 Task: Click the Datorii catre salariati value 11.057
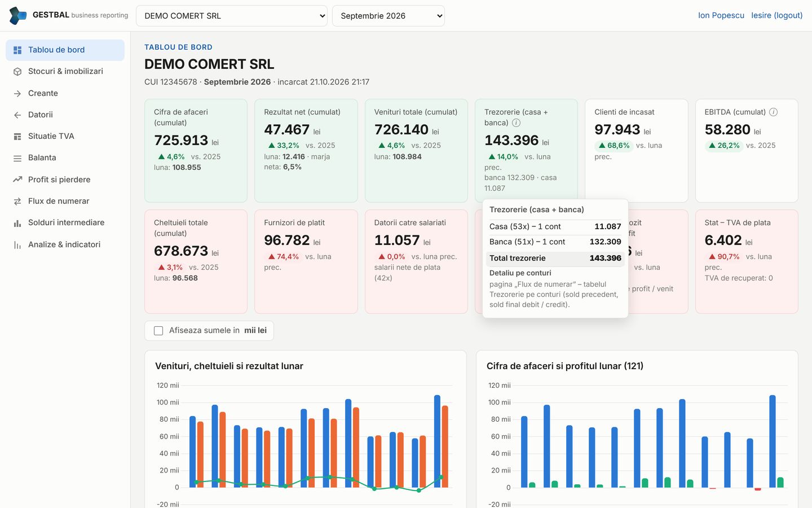point(397,240)
